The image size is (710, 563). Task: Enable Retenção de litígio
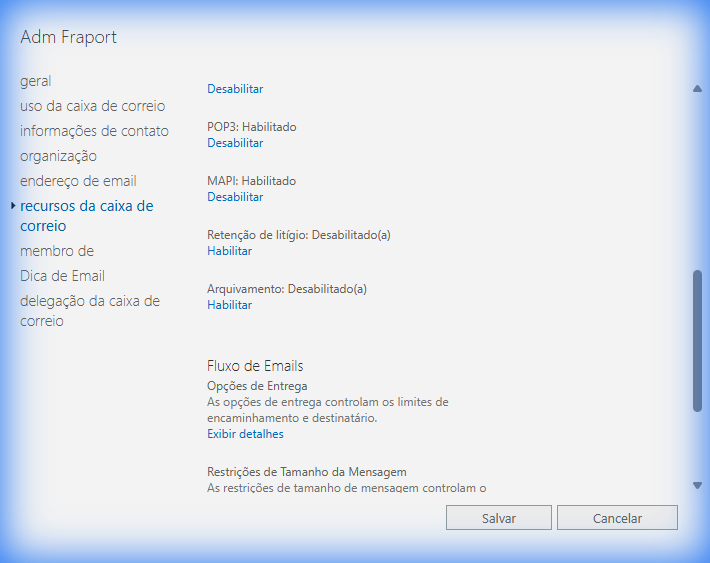(x=229, y=251)
